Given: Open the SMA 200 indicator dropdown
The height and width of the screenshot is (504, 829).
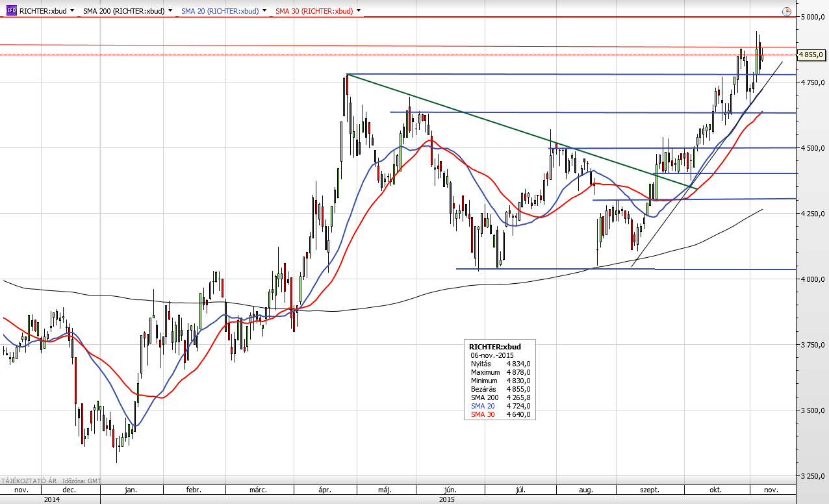Looking at the screenshot, I should click(x=170, y=11).
